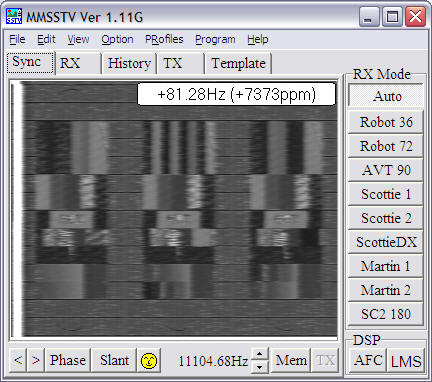Open the File menu
This screenshot has height=382, width=432.
coord(17,39)
